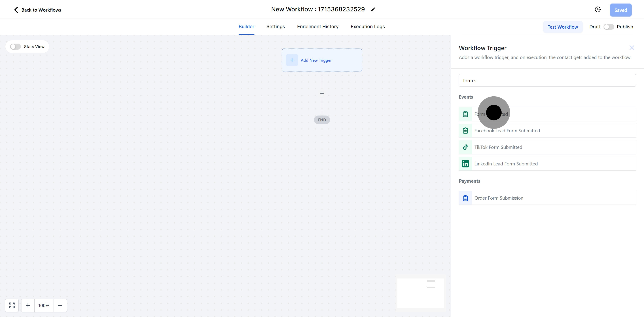
Task: Click the trigger search field containing form s
Action: coord(547,80)
